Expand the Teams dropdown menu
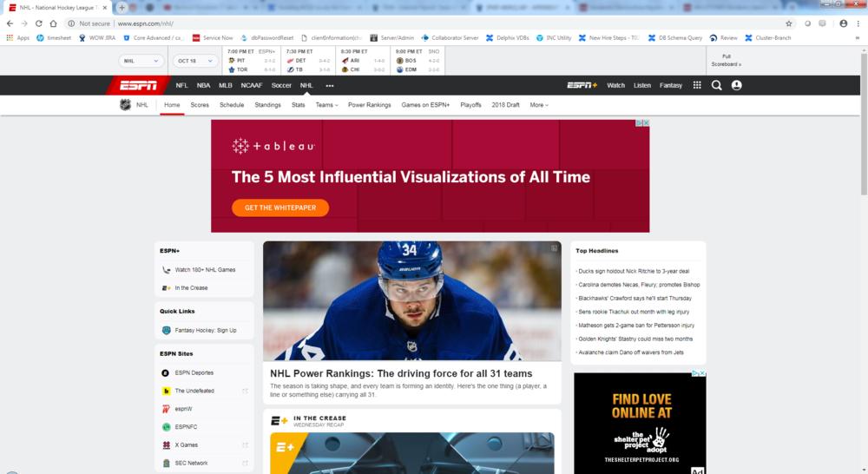Image resolution: width=868 pixels, height=474 pixels. [x=326, y=105]
